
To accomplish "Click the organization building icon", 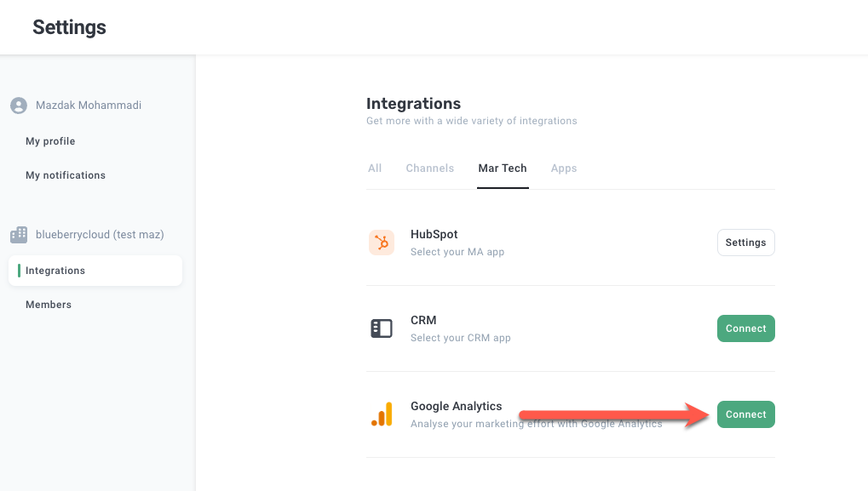I will pos(19,235).
